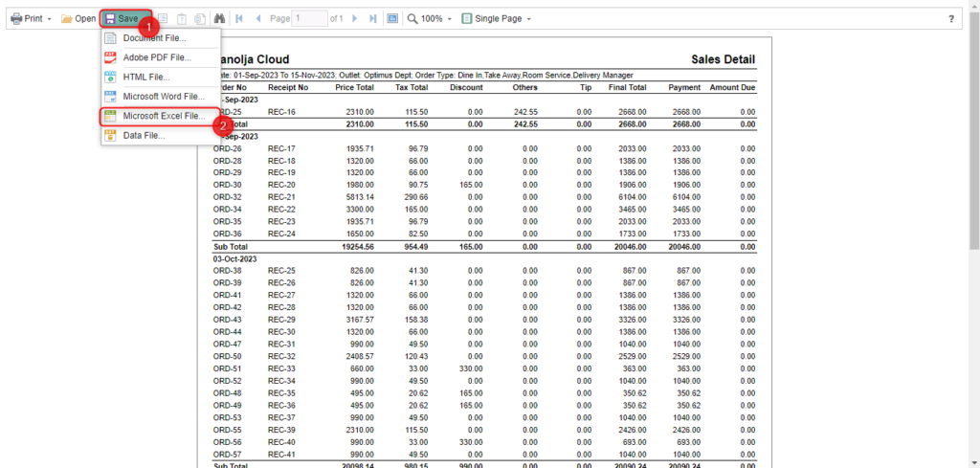This screenshot has width=980, height=468.
Task: Click the Document File icon
Action: coord(111,38)
